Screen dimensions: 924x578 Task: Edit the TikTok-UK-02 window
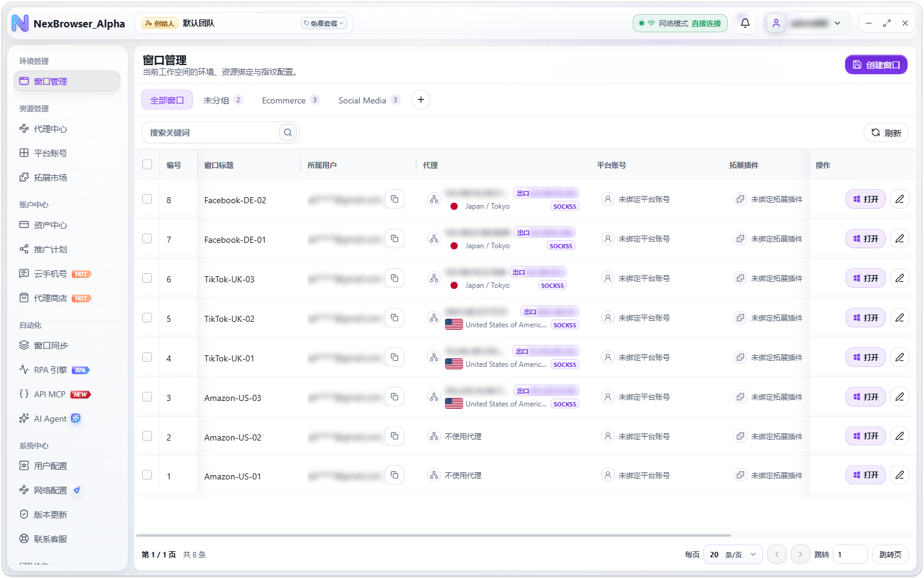point(900,318)
